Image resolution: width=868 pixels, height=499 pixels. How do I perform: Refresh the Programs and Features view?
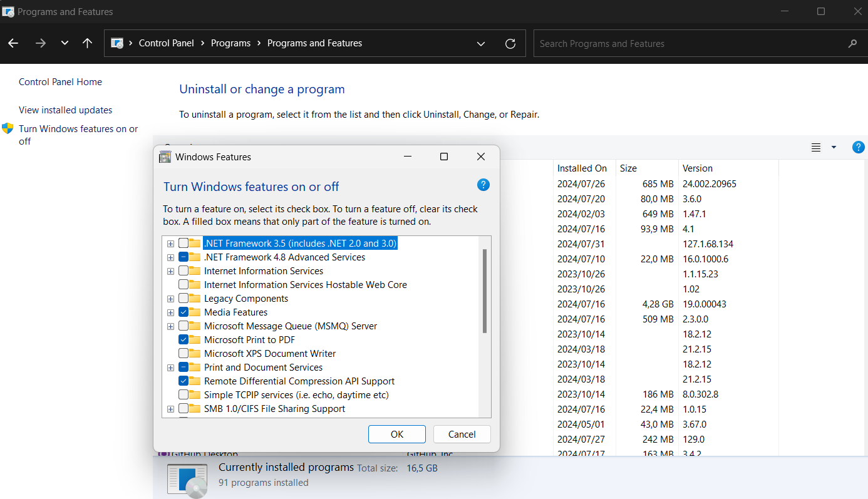point(510,44)
